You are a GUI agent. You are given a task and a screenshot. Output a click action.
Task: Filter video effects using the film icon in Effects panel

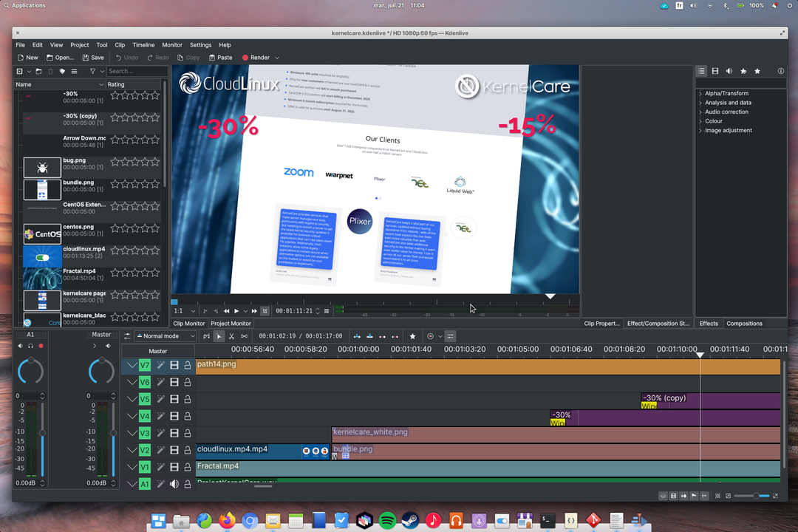point(715,71)
